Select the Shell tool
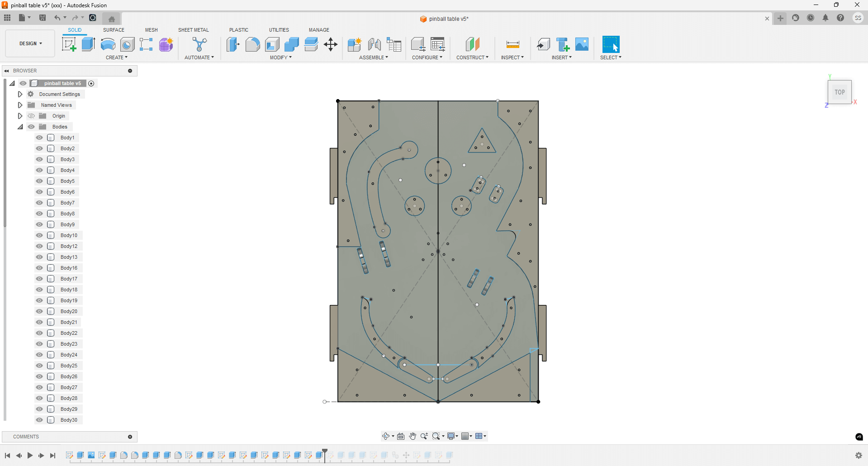 pyautogui.click(x=272, y=44)
